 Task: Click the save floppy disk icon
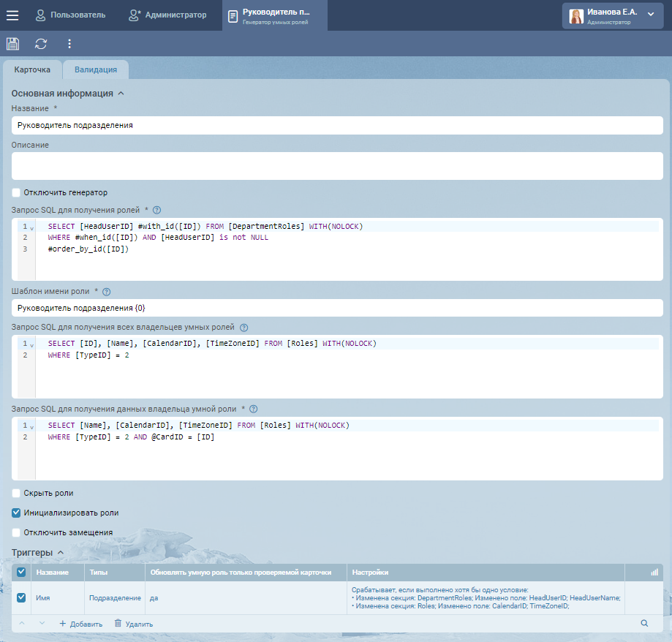(x=12, y=44)
